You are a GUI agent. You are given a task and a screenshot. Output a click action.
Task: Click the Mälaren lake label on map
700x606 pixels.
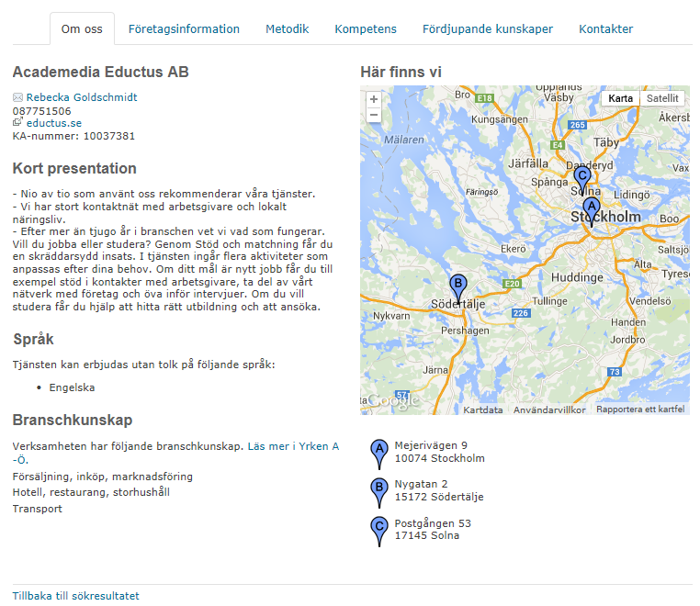click(x=404, y=140)
